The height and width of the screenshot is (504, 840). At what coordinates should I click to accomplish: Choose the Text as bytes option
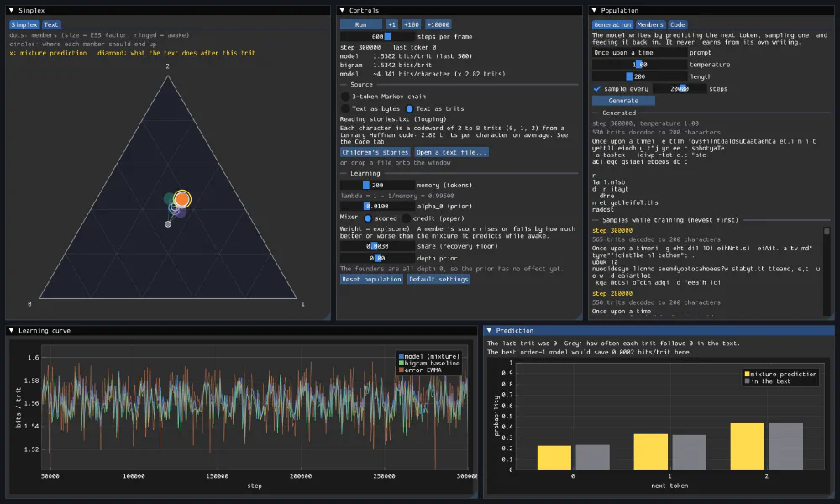(345, 108)
